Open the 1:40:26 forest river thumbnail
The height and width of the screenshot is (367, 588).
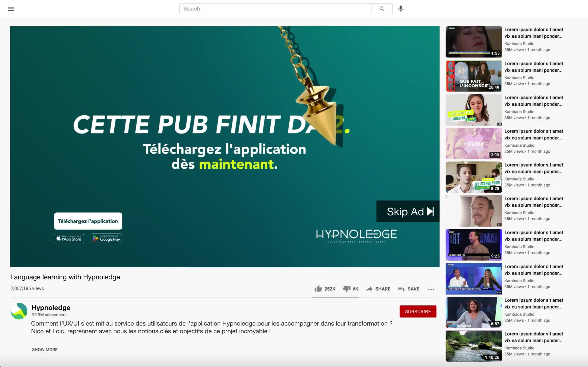click(474, 346)
